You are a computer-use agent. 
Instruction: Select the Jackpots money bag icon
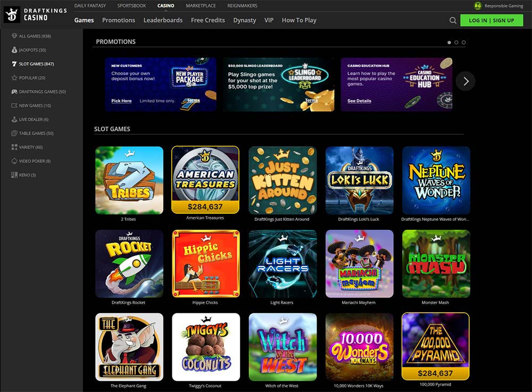pos(14,50)
